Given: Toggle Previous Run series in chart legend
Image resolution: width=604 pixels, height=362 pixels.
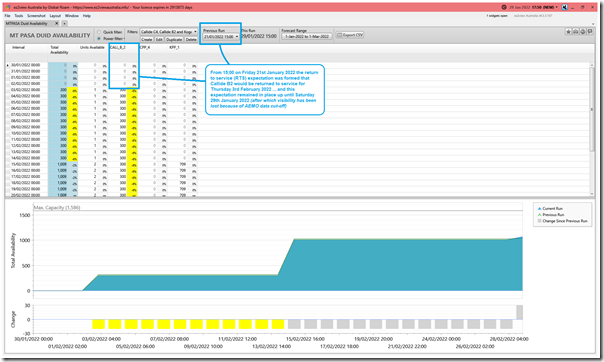Looking at the screenshot, I should click(551, 215).
